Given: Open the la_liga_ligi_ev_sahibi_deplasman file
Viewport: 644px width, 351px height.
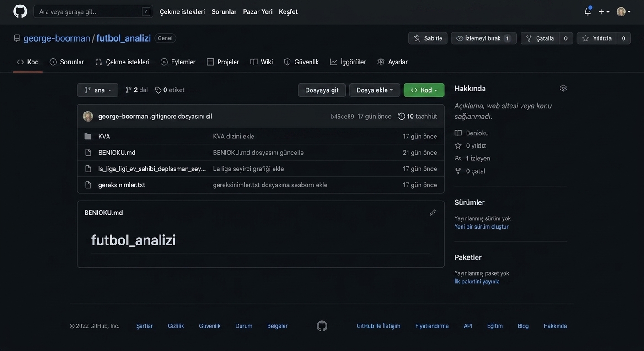Looking at the screenshot, I should click(x=152, y=169).
